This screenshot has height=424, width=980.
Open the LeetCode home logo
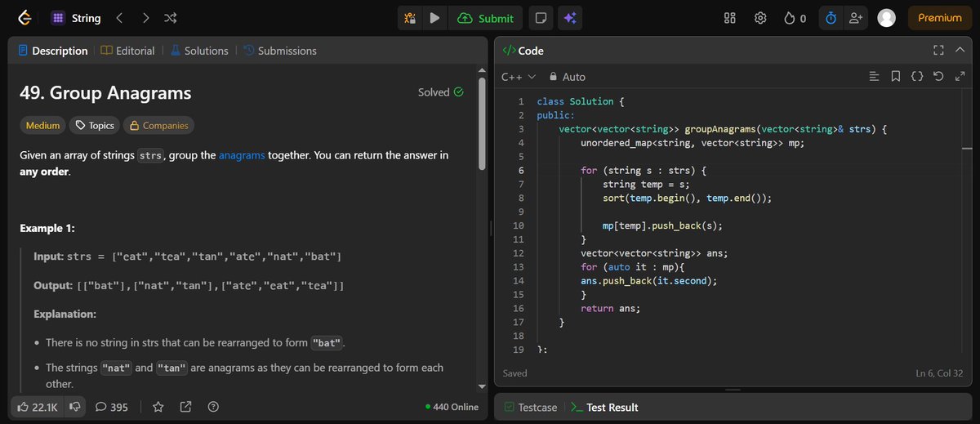pos(24,17)
